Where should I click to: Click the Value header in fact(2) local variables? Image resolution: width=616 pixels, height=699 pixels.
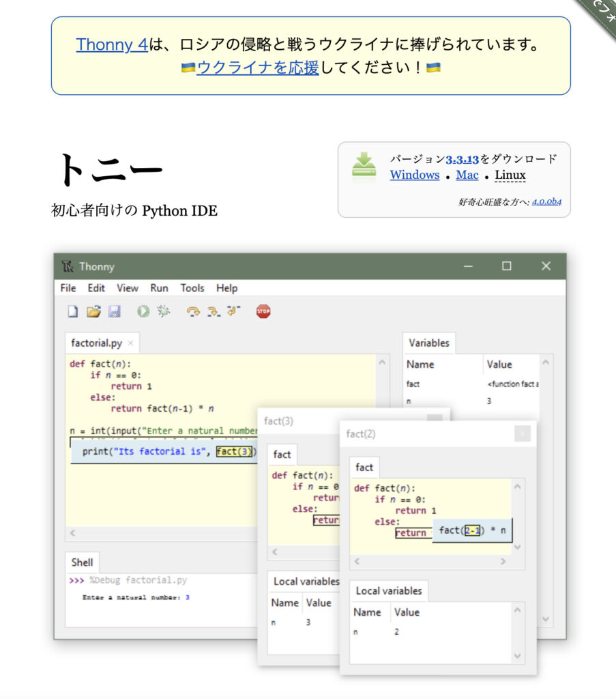[x=406, y=612]
